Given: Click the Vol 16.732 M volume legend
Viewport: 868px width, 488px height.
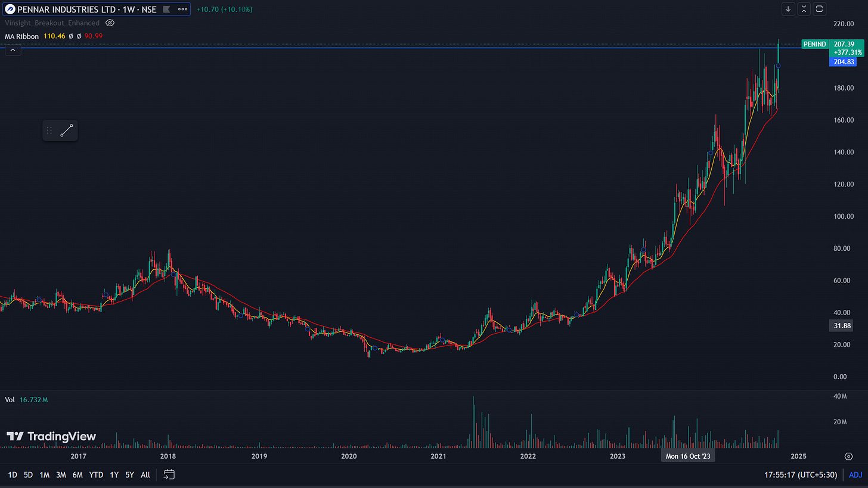Looking at the screenshot, I should pos(26,400).
